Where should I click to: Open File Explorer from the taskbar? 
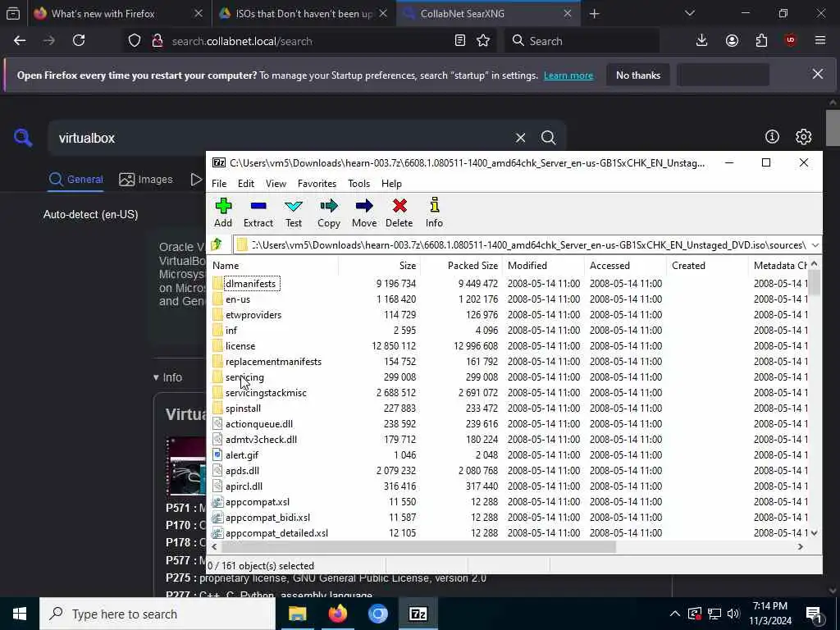pos(297,614)
